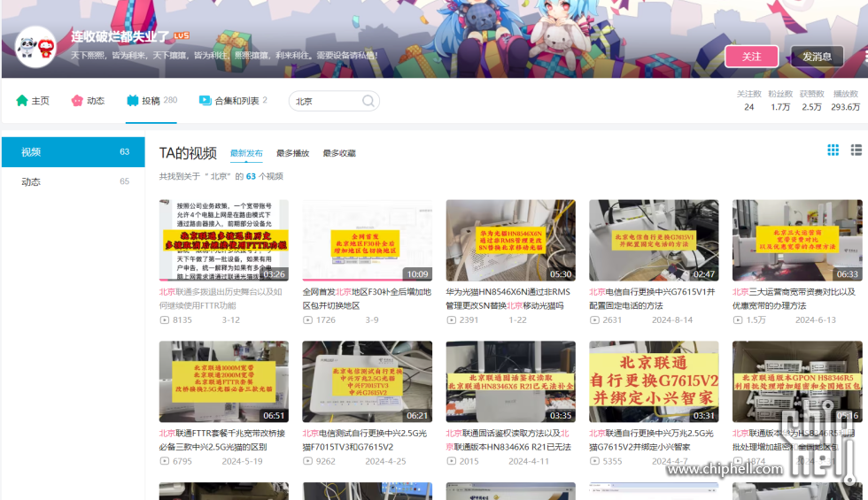The image size is (868, 500).
Task: Follow the user with 关注 button
Action: pyautogui.click(x=751, y=57)
